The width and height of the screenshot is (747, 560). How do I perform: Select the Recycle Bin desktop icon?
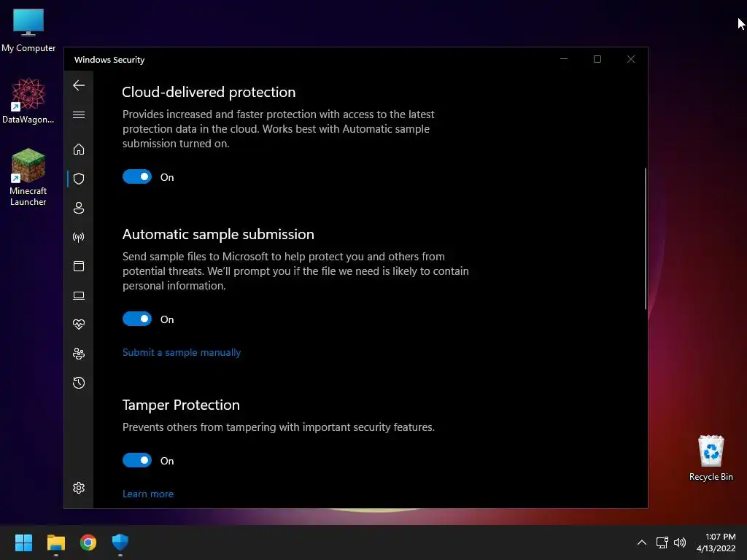(x=711, y=458)
